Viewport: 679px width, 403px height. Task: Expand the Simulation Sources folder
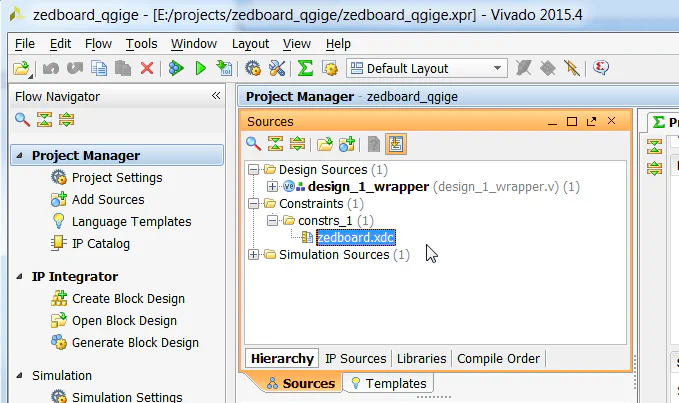(254, 255)
